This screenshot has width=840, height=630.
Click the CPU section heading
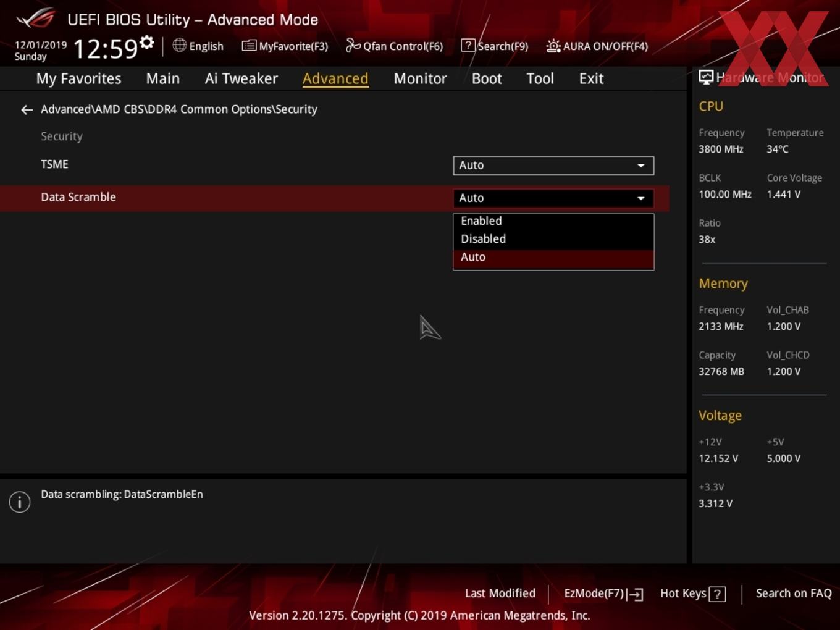coord(711,106)
